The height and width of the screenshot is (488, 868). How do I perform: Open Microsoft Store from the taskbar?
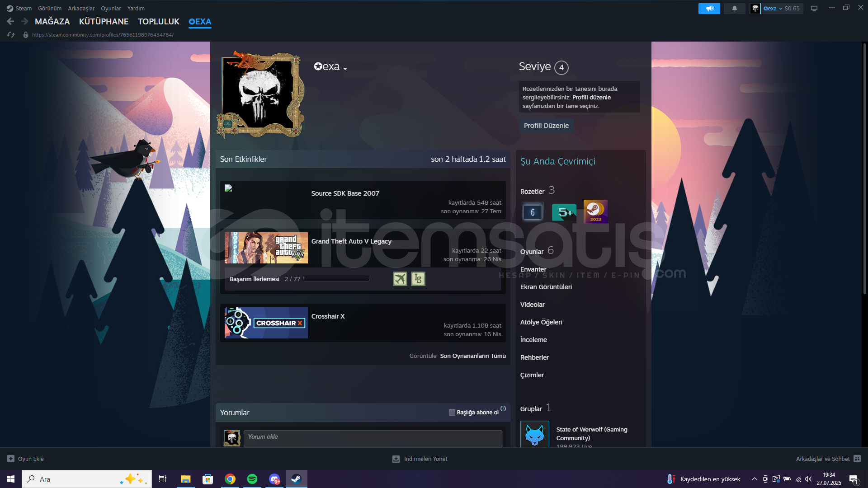click(208, 479)
